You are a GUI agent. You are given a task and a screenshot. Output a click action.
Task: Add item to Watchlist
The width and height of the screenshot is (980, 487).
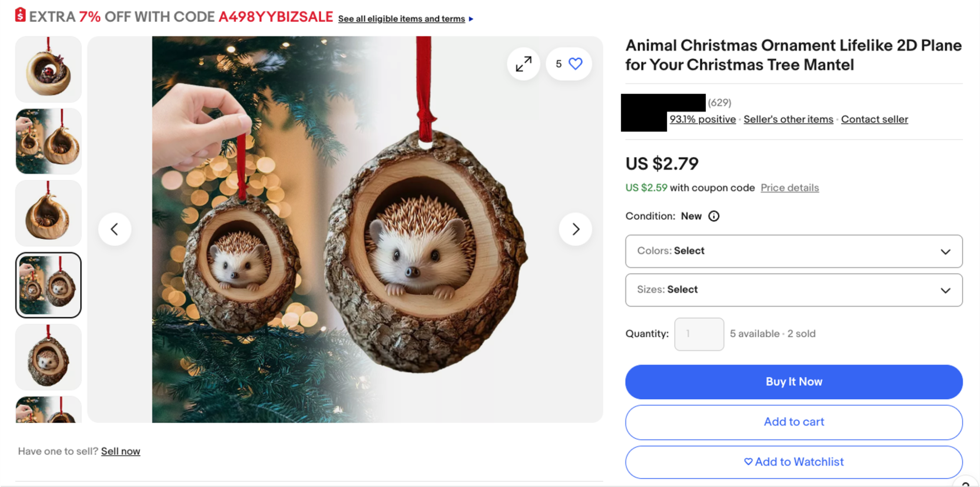794,462
